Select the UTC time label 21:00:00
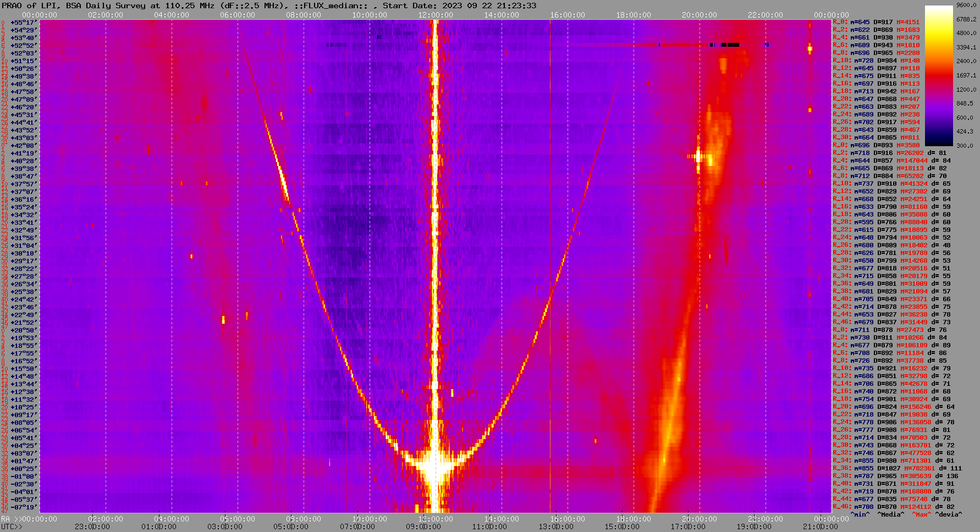The image size is (980, 532). point(819,527)
